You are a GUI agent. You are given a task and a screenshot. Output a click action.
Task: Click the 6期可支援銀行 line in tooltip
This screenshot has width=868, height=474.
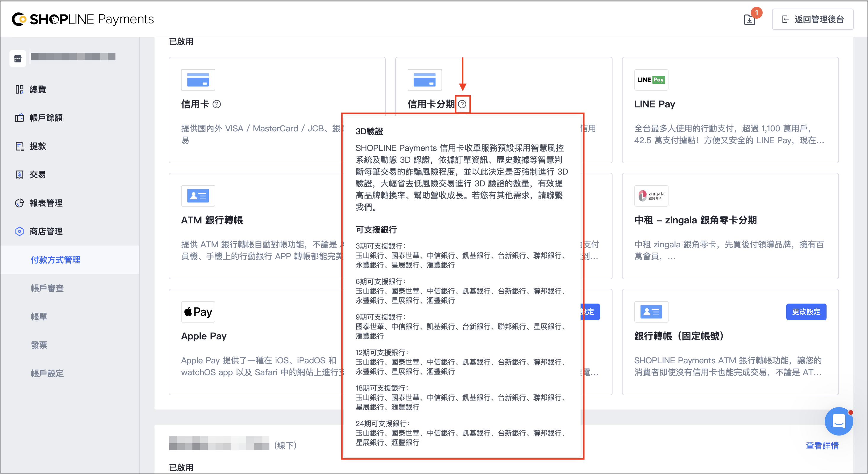(x=381, y=281)
